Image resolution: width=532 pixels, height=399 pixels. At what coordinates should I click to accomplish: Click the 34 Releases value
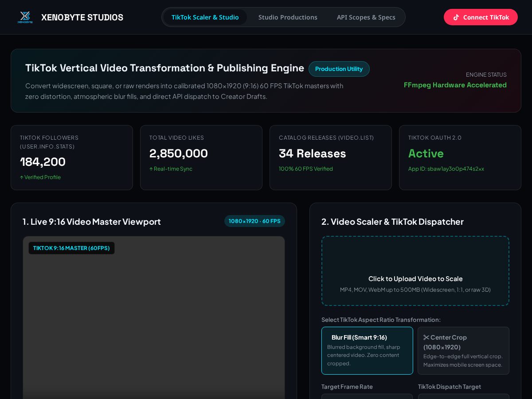(x=313, y=153)
